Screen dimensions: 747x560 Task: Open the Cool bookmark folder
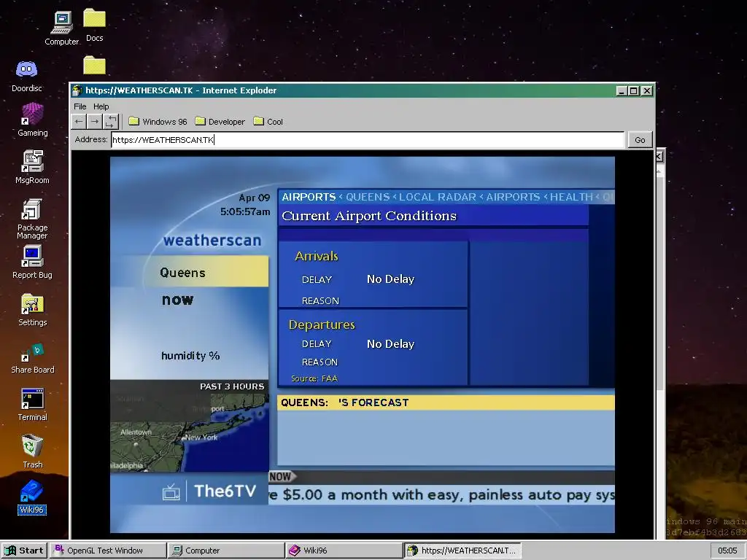(268, 122)
